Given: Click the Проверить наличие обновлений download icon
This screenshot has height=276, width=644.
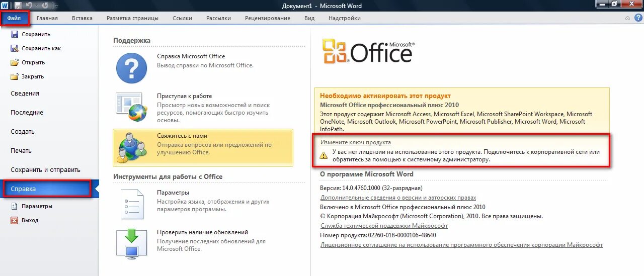Looking at the screenshot, I should click(x=131, y=244).
